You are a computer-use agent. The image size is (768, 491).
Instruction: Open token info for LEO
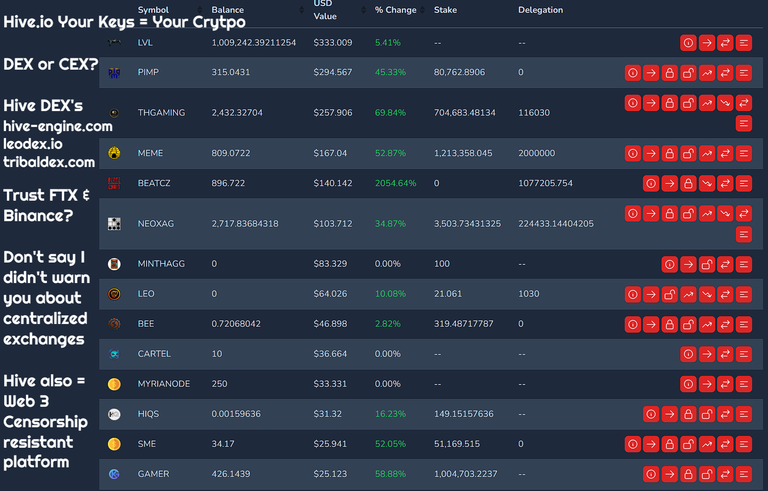(633, 295)
